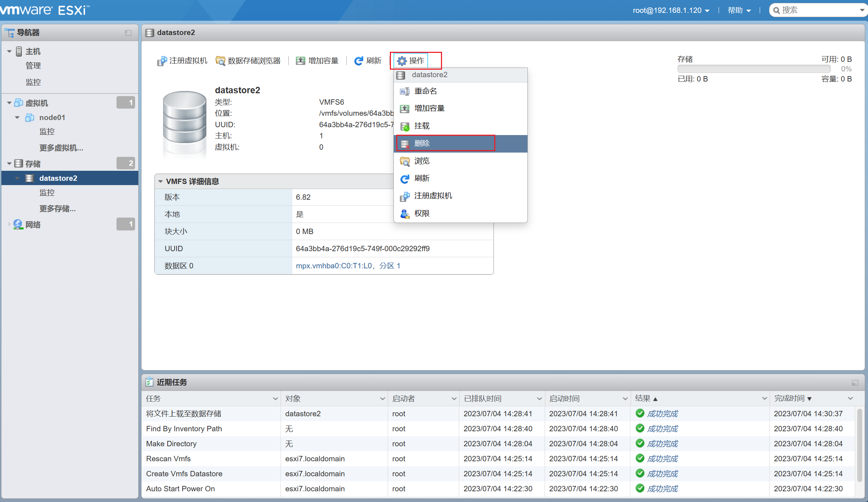Click the 注册虚拟机 icon in dropdown menu

pos(405,196)
